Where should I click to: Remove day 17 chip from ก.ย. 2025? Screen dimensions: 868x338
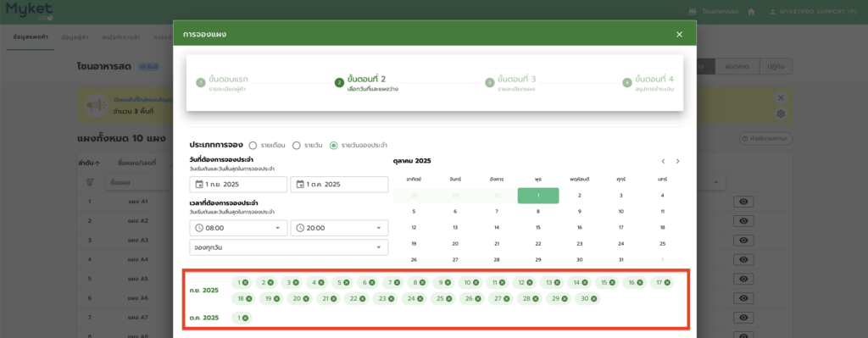667,283
